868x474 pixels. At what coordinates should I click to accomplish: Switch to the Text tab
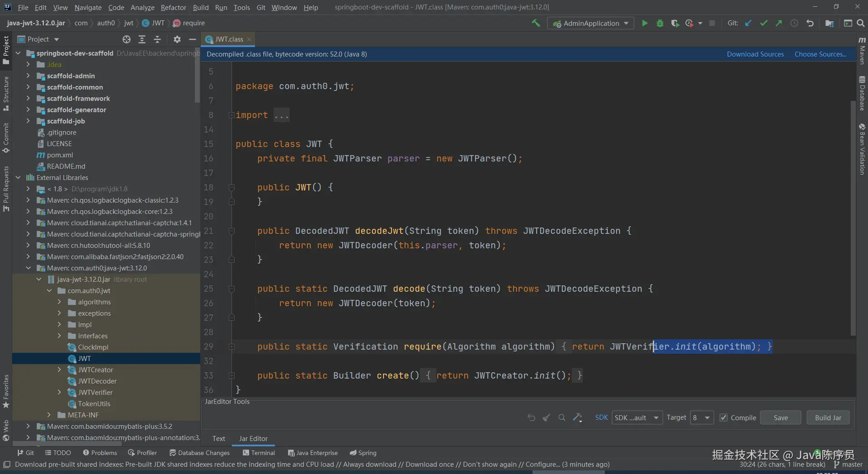pyautogui.click(x=219, y=439)
